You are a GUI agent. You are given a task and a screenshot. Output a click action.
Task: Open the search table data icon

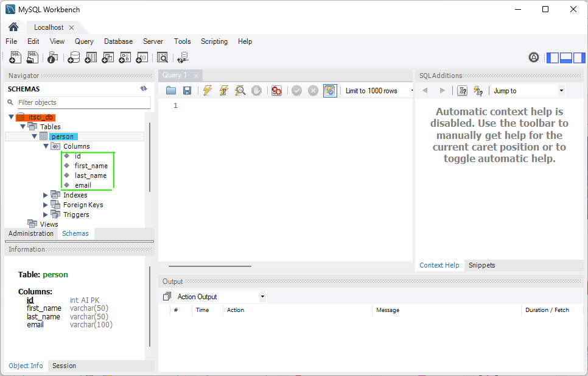pyautogui.click(x=162, y=57)
